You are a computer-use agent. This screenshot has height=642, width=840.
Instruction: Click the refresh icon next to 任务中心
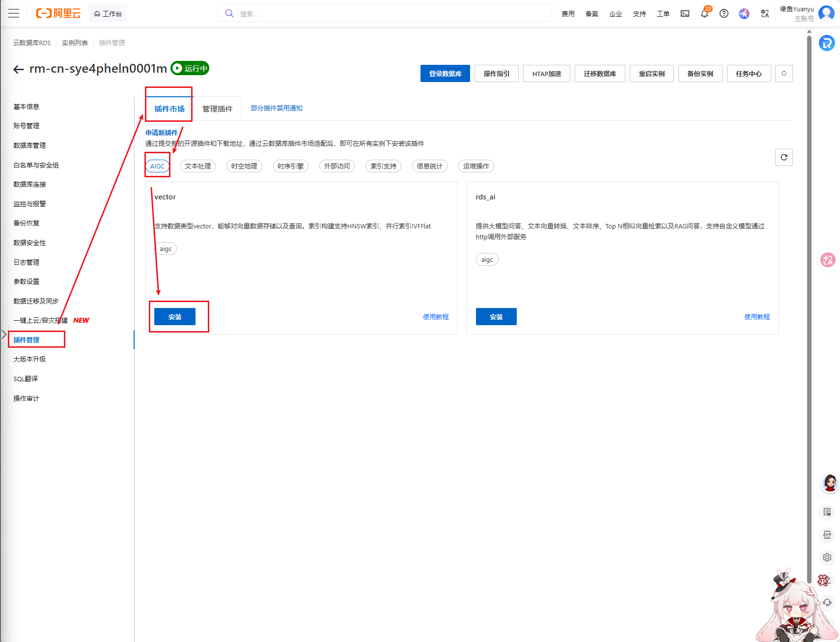point(784,74)
